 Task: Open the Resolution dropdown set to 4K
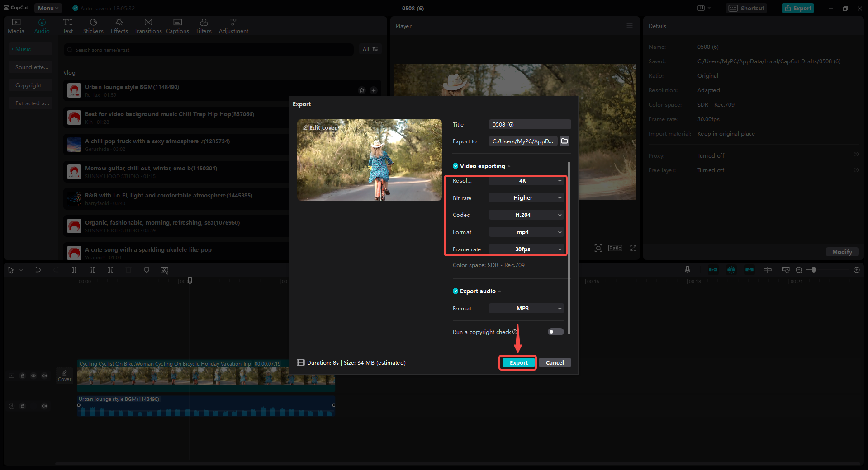coord(526,181)
